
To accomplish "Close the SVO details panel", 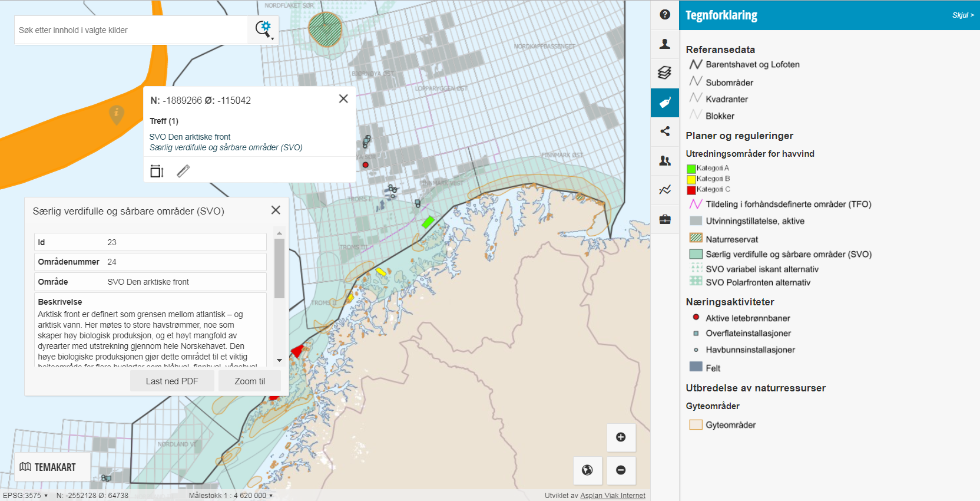I will click(276, 210).
